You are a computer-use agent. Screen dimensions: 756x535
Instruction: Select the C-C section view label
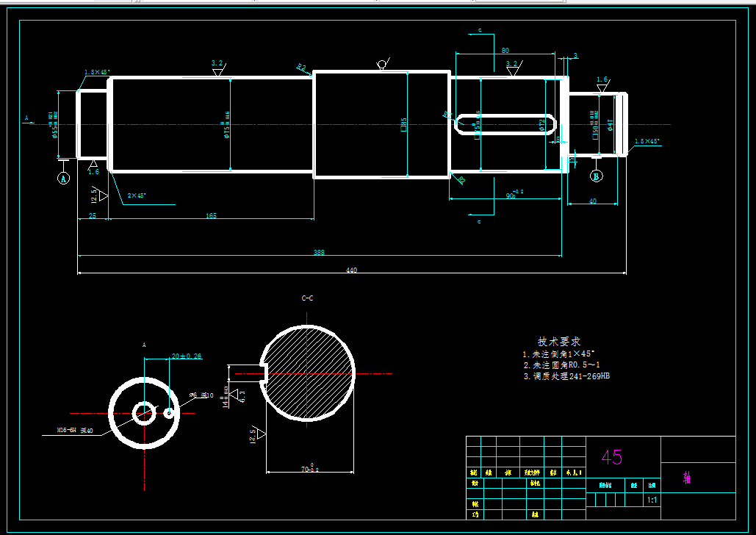(x=308, y=298)
